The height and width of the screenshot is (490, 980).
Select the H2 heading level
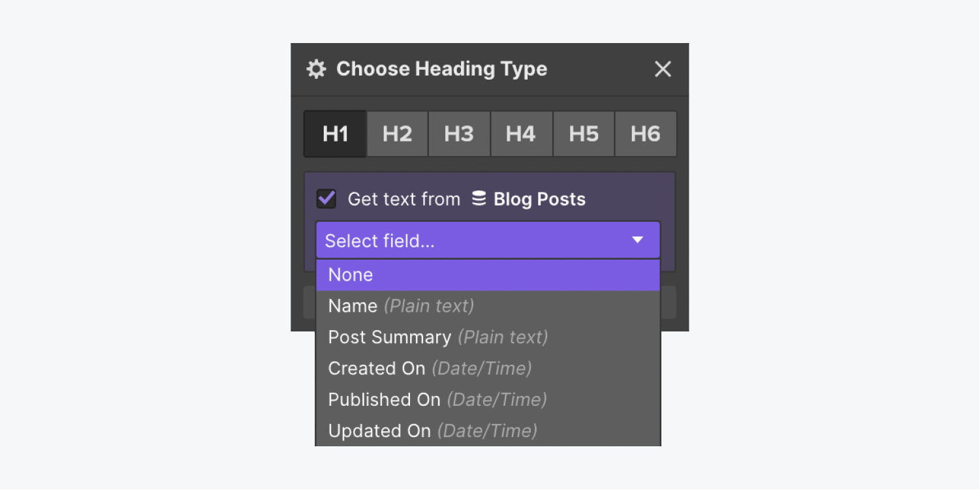pos(397,134)
